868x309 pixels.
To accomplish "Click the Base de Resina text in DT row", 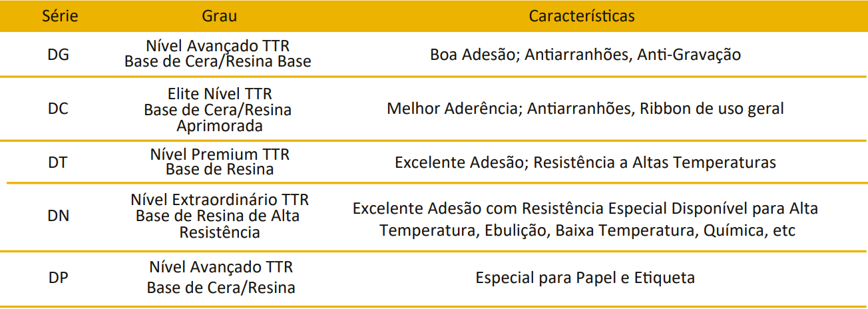I will tap(220, 170).
